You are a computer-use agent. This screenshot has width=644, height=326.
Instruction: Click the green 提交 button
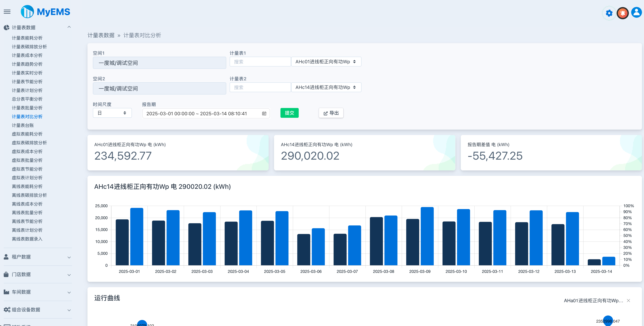click(289, 113)
